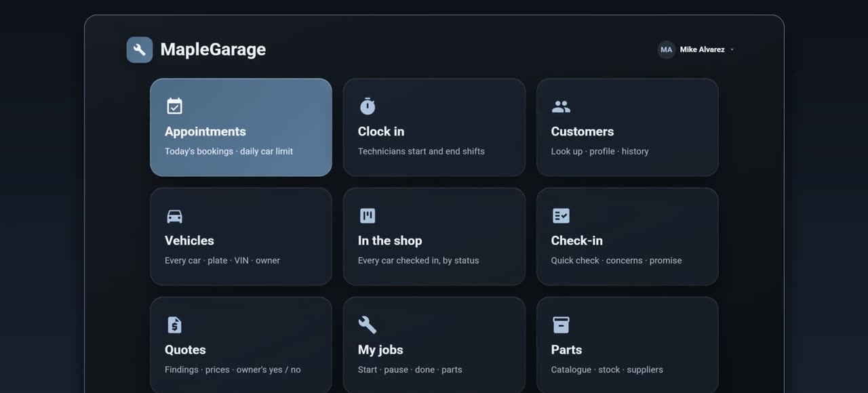Open the Parts heading
Screen dimensions: 868x393
[567, 350]
